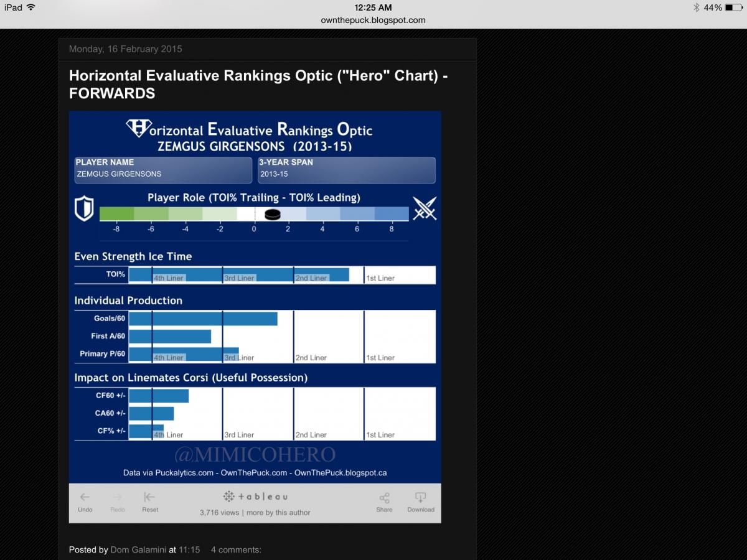Screen dimensions: 747x560
Task: Click '3rd Liner' label in Corsi chart
Action: (x=240, y=435)
